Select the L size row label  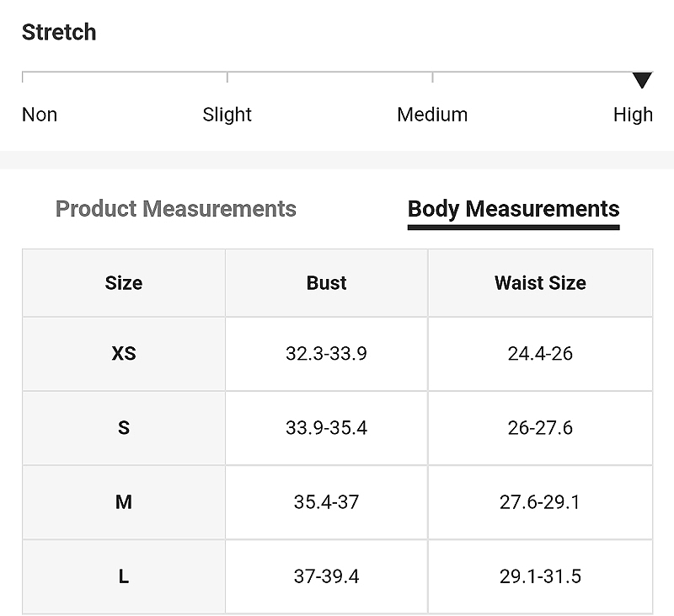(x=123, y=576)
